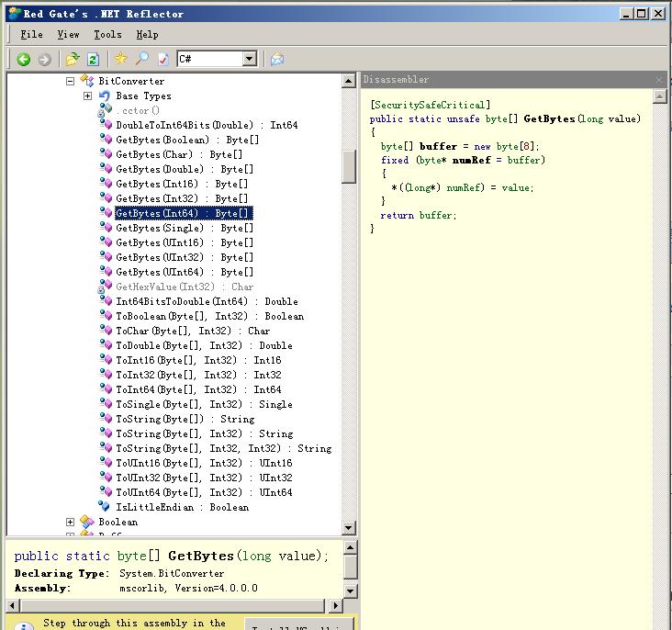Click SecuritySafeCritical attribute link in code

point(430,105)
